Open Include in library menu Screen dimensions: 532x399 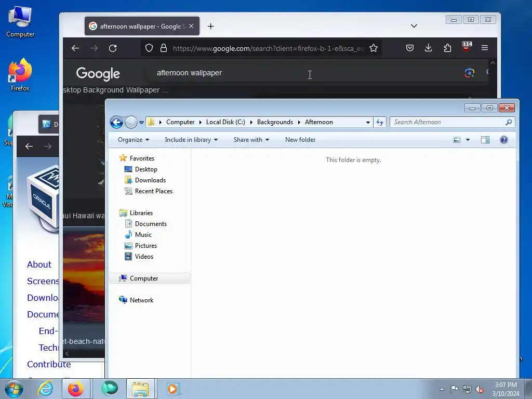click(x=191, y=140)
